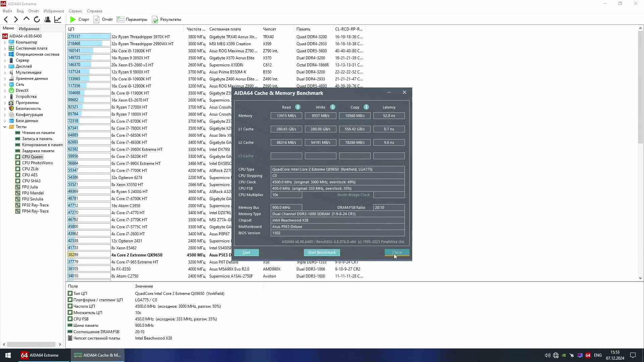
Task: Expand the Системная плата tree node
Action: (x=5, y=48)
